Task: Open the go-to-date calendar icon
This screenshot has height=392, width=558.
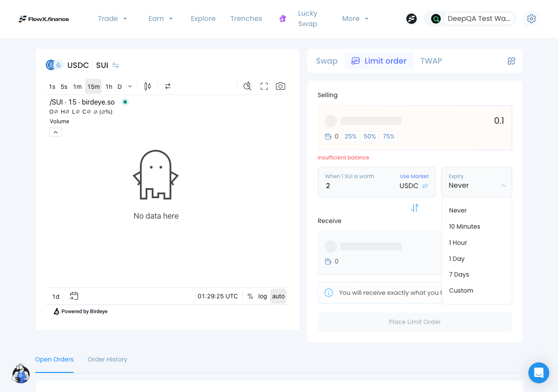Action: (74, 296)
